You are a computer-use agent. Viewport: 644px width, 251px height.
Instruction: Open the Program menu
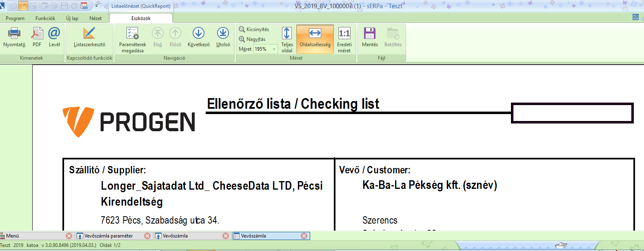pyautogui.click(x=15, y=18)
